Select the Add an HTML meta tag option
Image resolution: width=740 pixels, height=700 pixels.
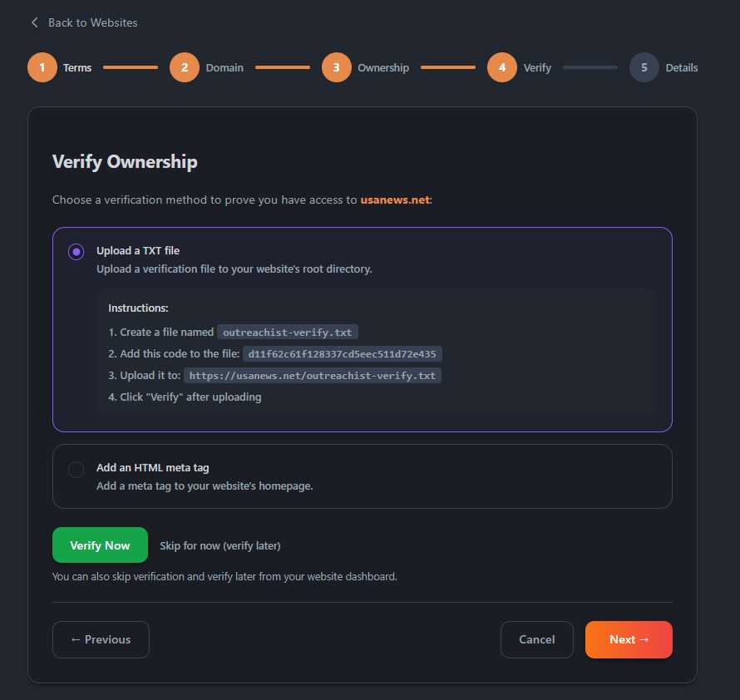tap(76, 469)
